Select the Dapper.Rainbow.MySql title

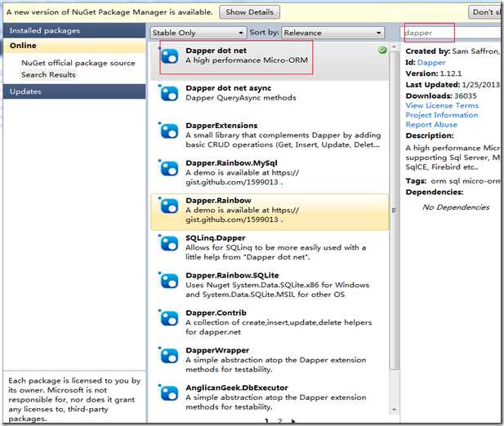(x=231, y=163)
